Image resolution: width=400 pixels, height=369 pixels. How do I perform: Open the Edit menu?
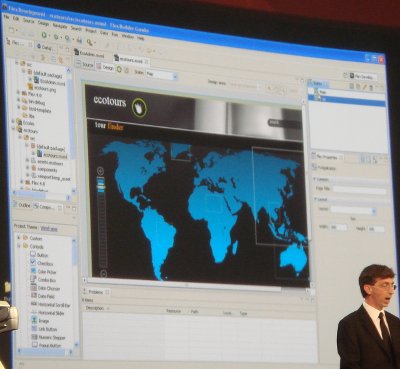coord(16,18)
